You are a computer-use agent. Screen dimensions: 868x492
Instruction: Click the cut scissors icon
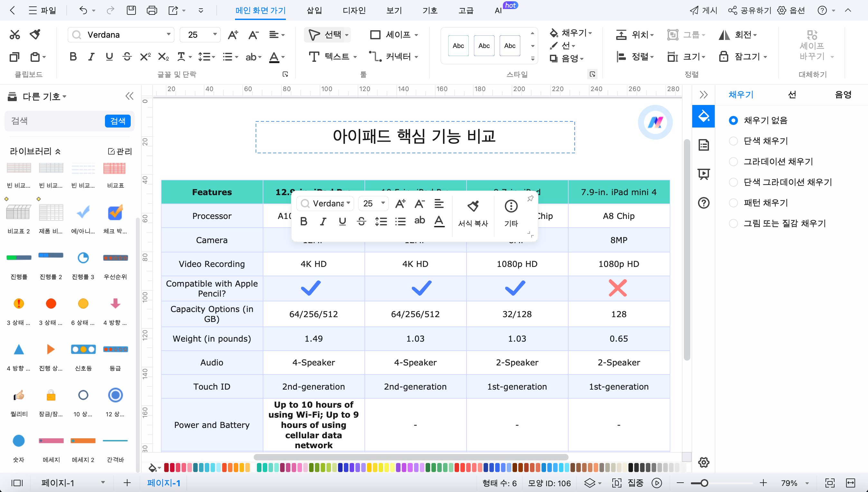coord(14,34)
